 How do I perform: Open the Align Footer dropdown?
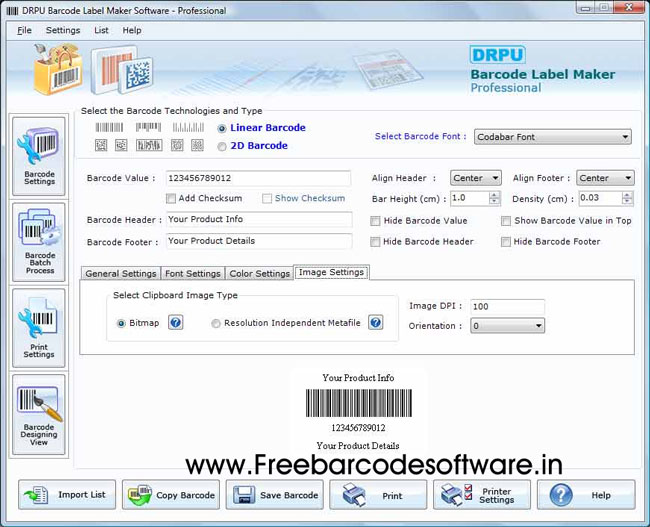(605, 178)
